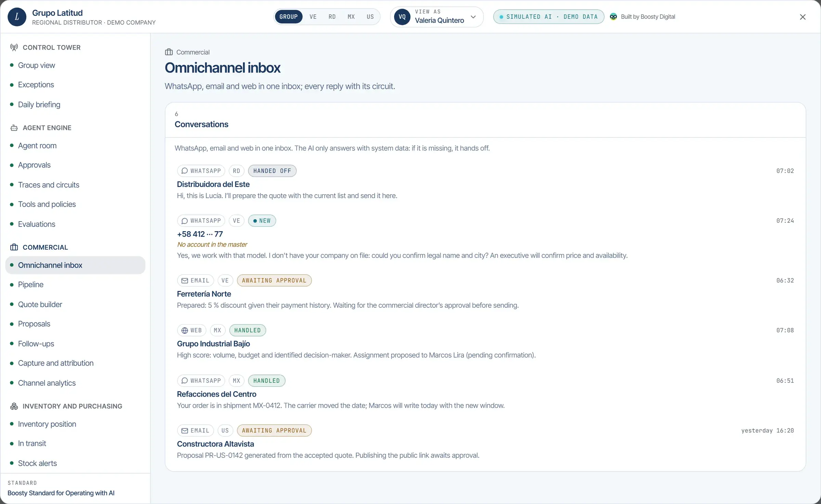This screenshot has height=504, width=821.
Task: Click the Simulated AI Demo Data badge
Action: coord(549,17)
